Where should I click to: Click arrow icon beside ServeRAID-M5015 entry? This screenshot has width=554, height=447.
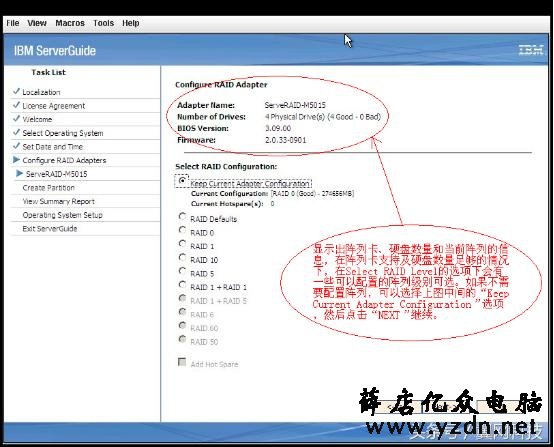point(20,173)
